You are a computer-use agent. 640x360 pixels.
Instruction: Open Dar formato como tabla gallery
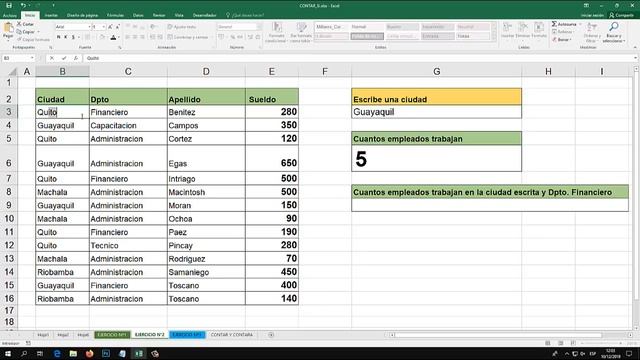point(301,32)
